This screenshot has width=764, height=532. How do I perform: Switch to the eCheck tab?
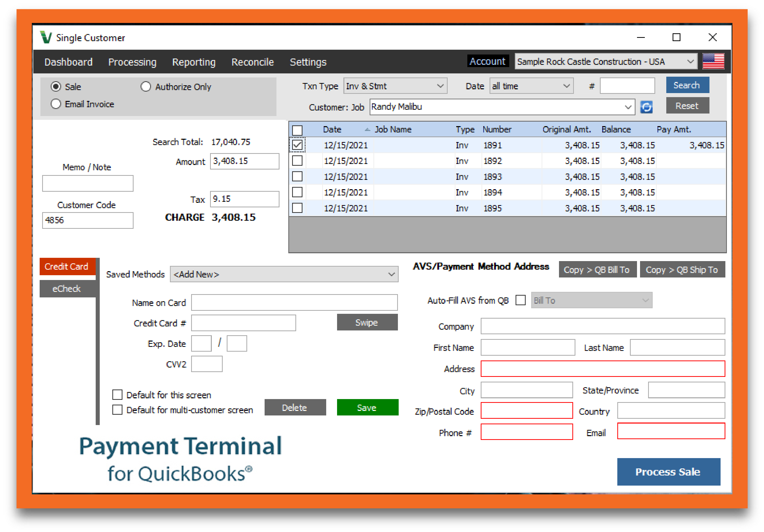pos(68,289)
